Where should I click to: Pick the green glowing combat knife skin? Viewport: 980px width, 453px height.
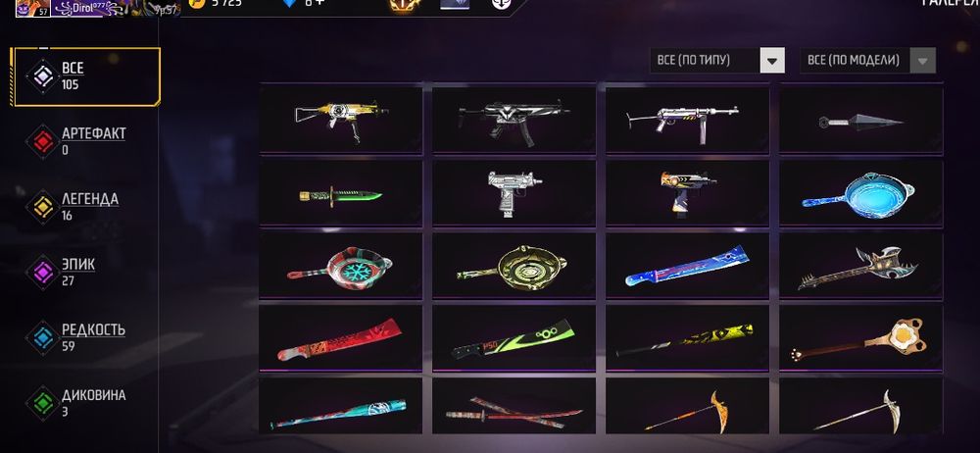(x=341, y=193)
